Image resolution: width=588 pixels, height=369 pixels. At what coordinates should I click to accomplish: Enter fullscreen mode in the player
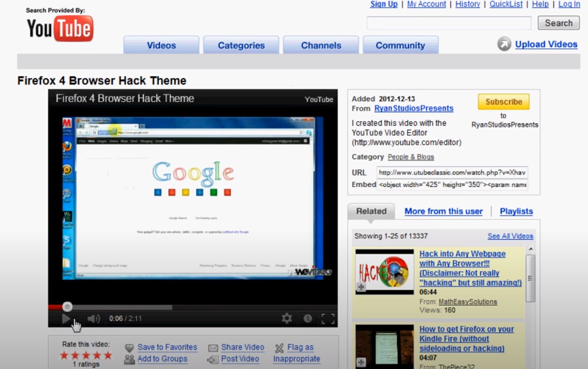pyautogui.click(x=328, y=318)
